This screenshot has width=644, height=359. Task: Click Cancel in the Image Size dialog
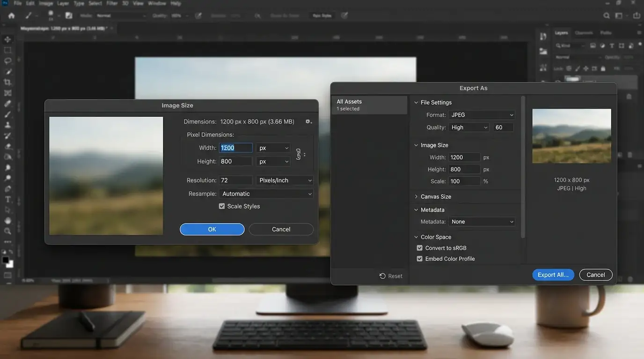click(281, 229)
